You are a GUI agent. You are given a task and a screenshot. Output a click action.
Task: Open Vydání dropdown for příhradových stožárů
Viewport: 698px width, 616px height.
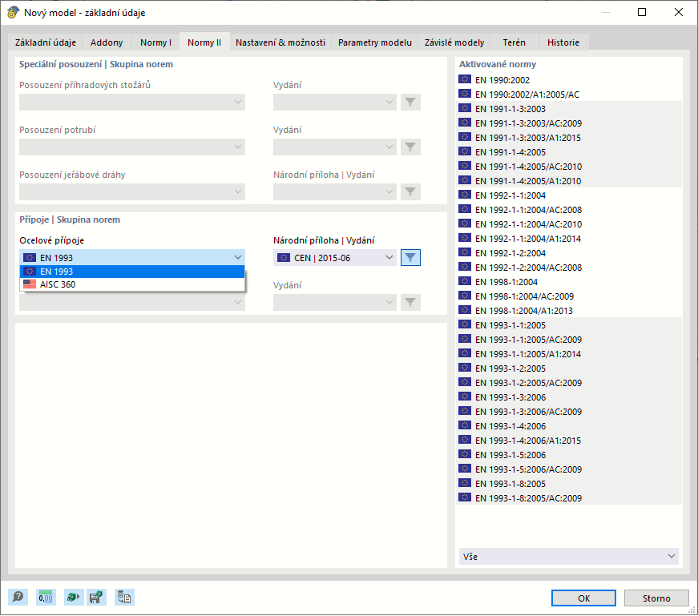click(335, 102)
